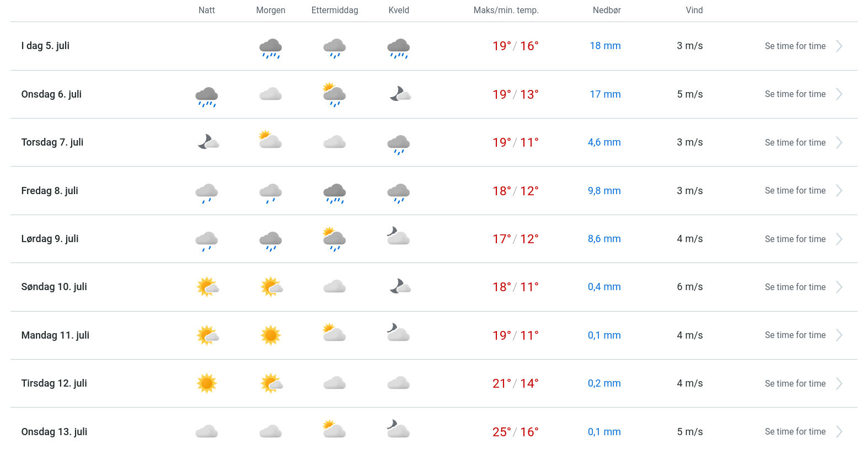868x455 pixels.
Task: Click Mandag 11. juli morning clear sun icon
Action: (x=270, y=335)
